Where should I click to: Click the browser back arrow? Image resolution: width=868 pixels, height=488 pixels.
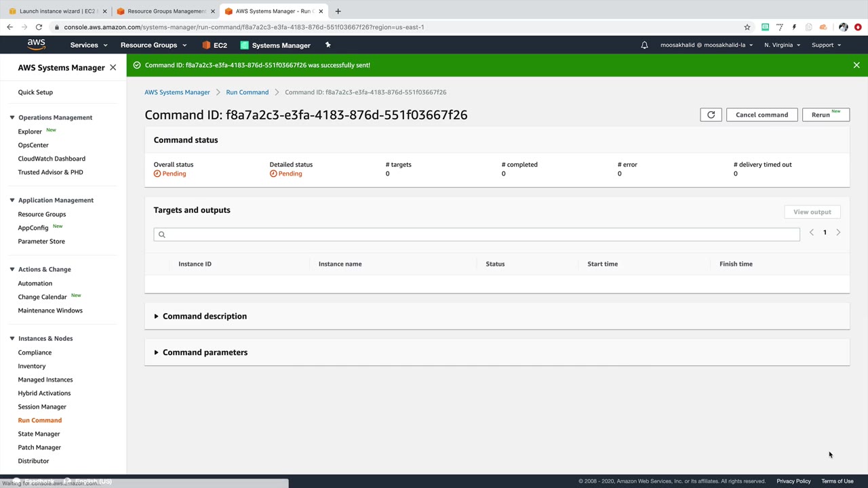pos(9,27)
